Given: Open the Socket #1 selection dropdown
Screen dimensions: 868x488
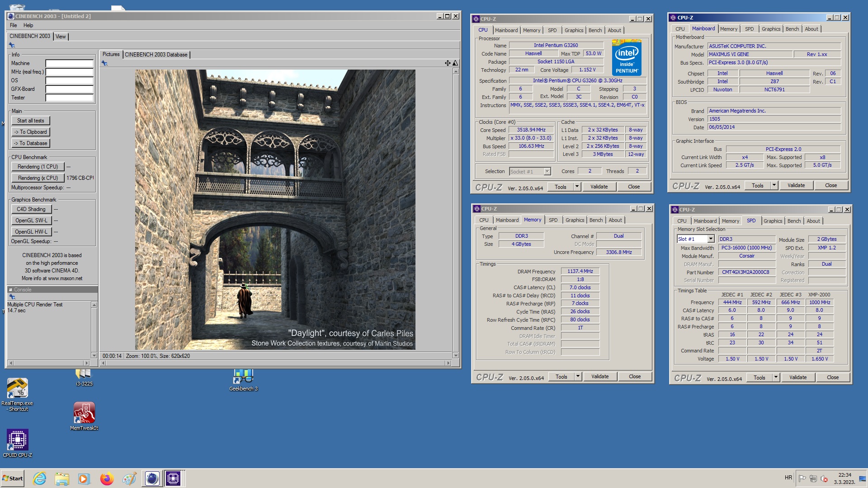Looking at the screenshot, I should tap(547, 171).
